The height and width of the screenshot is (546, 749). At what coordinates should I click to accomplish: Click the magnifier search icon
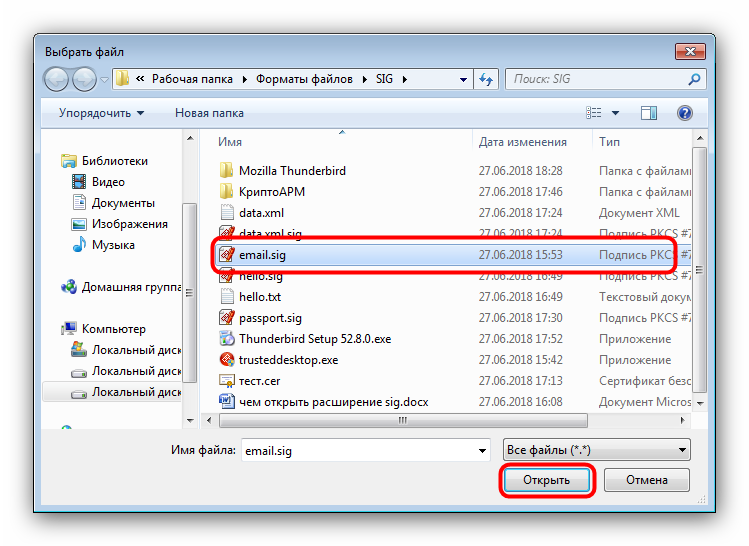click(x=694, y=79)
